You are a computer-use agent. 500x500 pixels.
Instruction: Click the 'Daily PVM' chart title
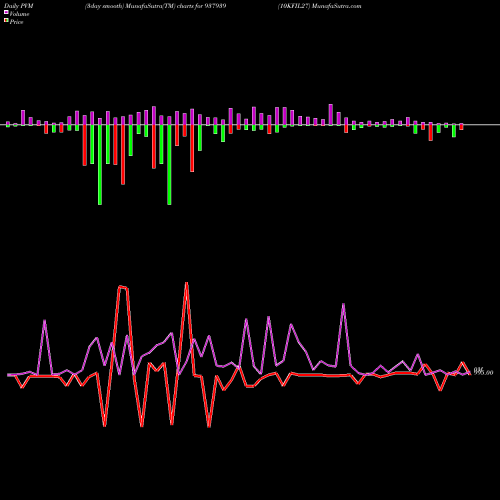pos(19,6)
